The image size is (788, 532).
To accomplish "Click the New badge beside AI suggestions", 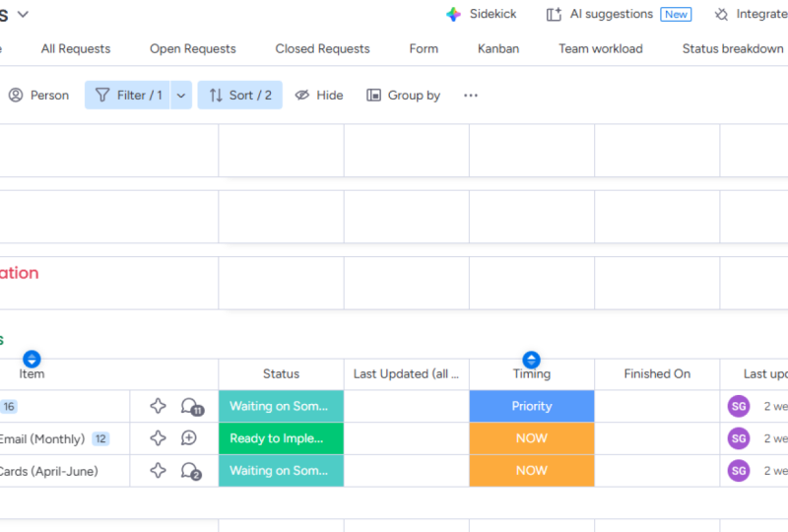I will click(676, 15).
